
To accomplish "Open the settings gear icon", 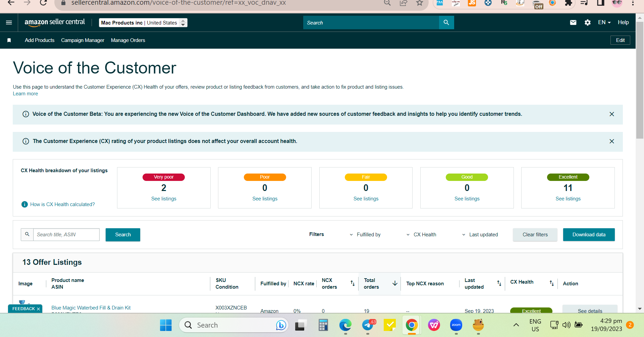I will [x=588, y=22].
